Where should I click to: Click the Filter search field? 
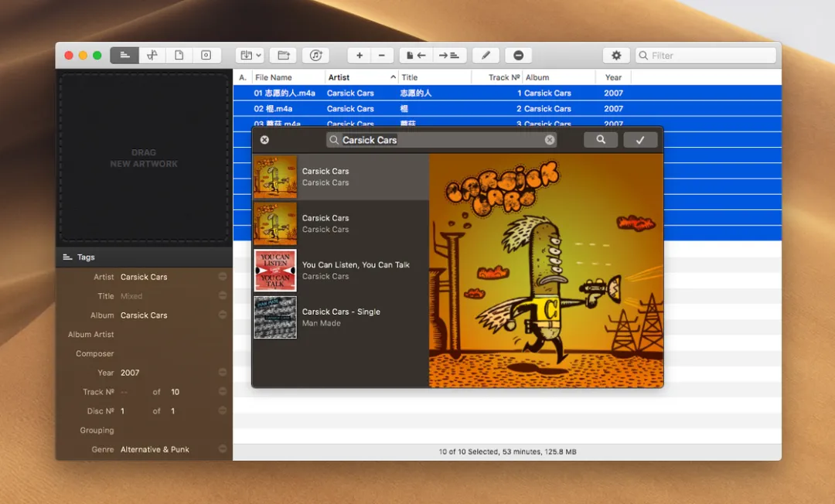coord(705,56)
